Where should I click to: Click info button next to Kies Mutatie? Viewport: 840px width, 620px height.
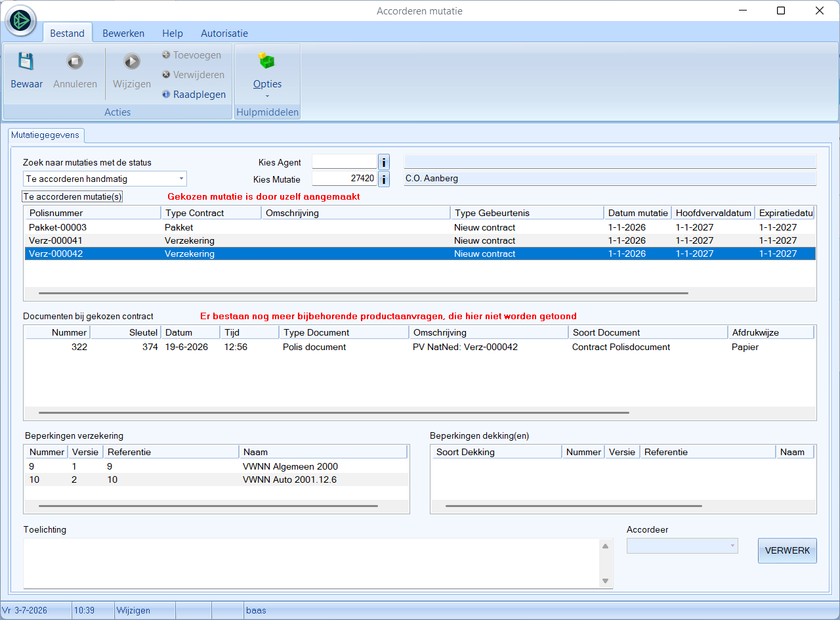click(x=385, y=179)
